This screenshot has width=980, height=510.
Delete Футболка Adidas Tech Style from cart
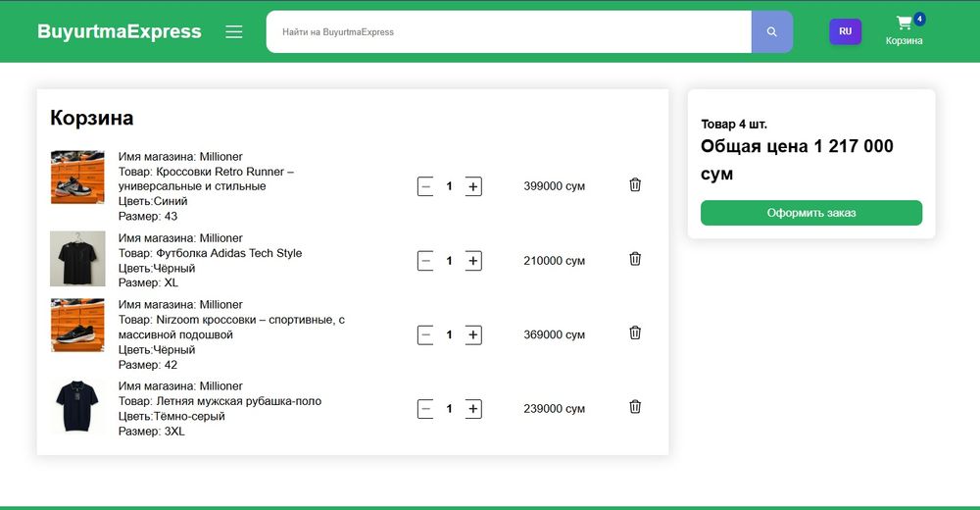click(635, 259)
